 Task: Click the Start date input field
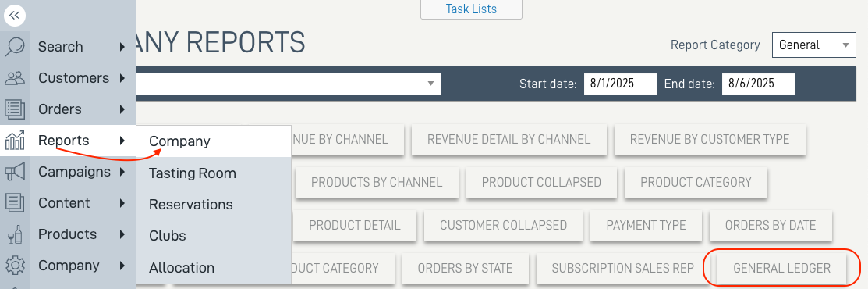[x=621, y=84]
